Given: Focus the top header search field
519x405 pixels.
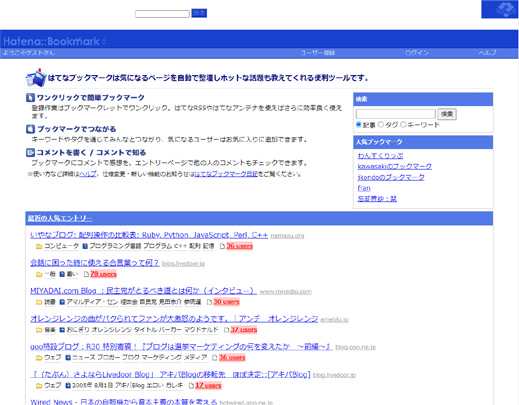Looking at the screenshot, I should coord(162,14).
